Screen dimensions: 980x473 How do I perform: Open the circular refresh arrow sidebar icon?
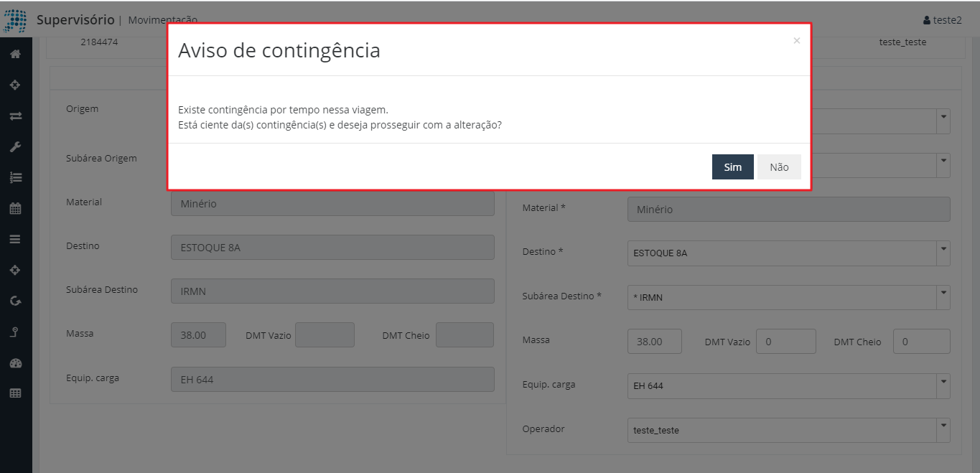pyautogui.click(x=15, y=301)
